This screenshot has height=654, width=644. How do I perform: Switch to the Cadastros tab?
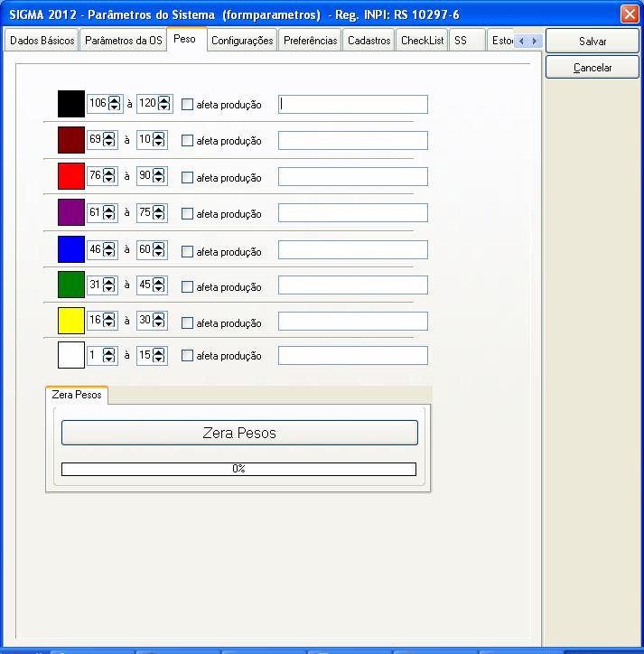[x=369, y=41]
